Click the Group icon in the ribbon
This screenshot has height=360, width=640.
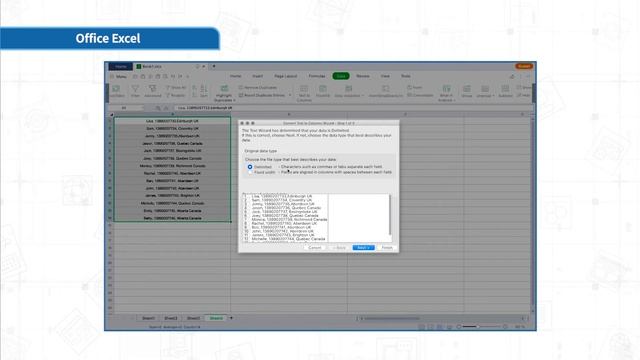coord(467,91)
